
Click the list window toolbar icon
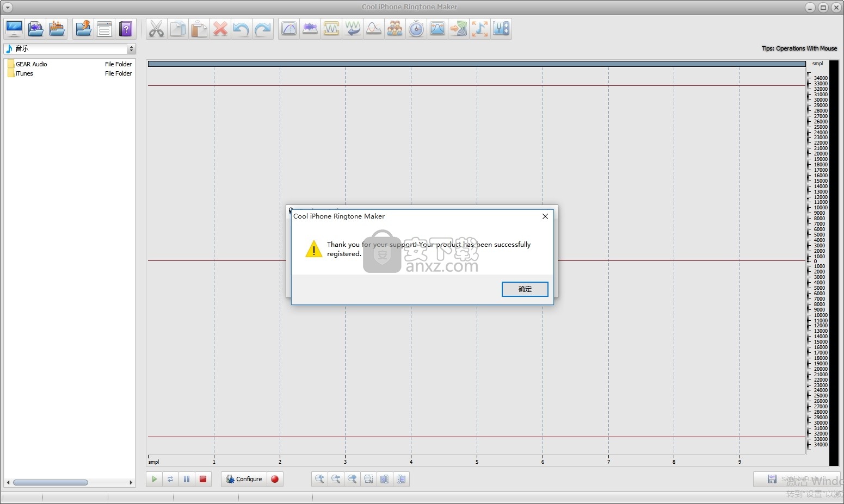click(104, 29)
